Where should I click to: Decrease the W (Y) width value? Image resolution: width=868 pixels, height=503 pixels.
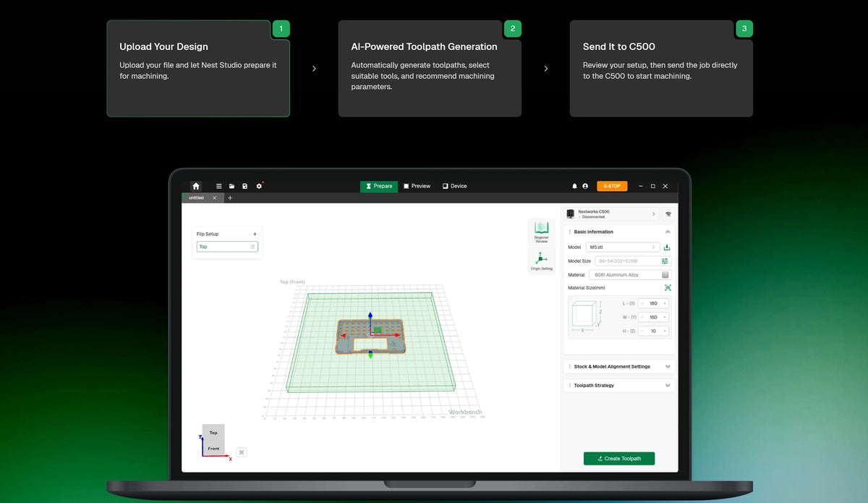(642, 317)
